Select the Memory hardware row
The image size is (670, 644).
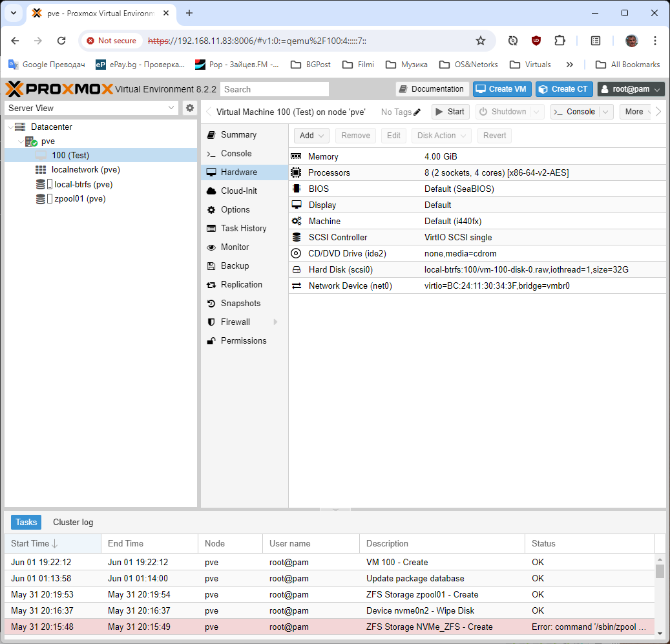pos(477,157)
